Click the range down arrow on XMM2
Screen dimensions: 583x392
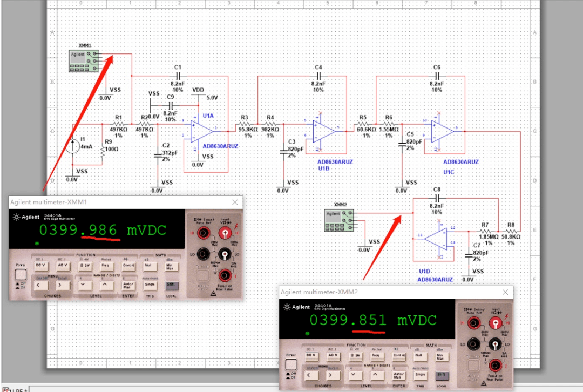354,375
